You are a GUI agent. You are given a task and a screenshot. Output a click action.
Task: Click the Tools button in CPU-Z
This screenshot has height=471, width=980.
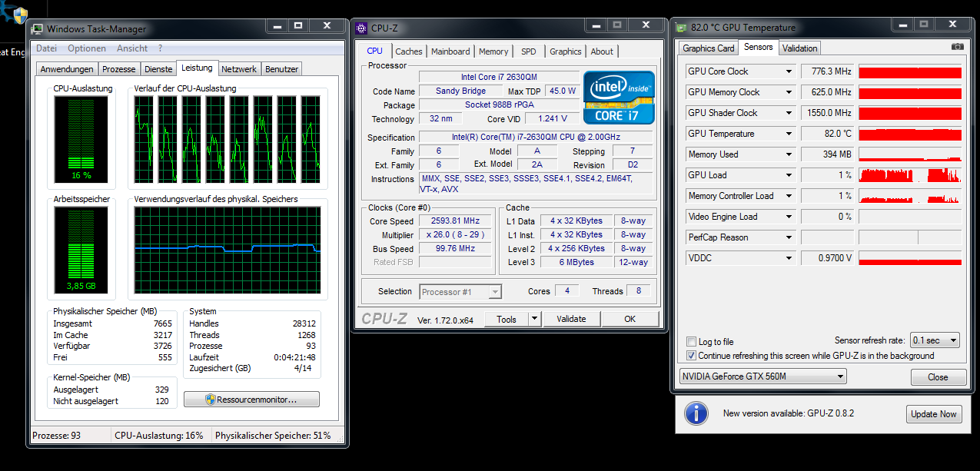coord(507,319)
